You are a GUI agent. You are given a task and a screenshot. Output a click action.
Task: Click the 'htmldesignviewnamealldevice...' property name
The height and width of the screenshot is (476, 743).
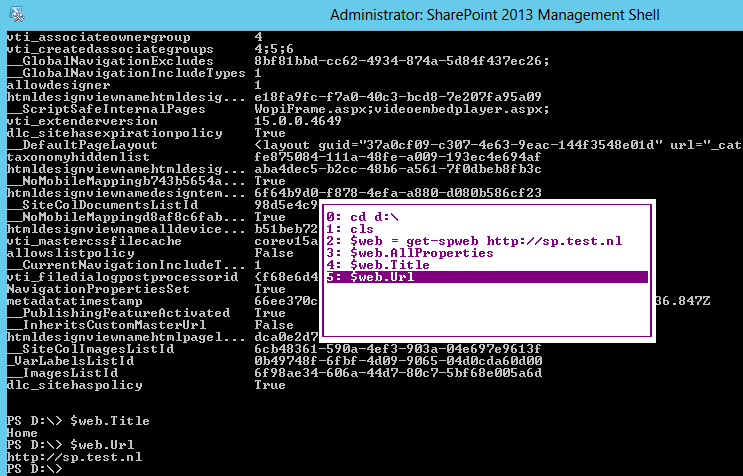coord(126,229)
